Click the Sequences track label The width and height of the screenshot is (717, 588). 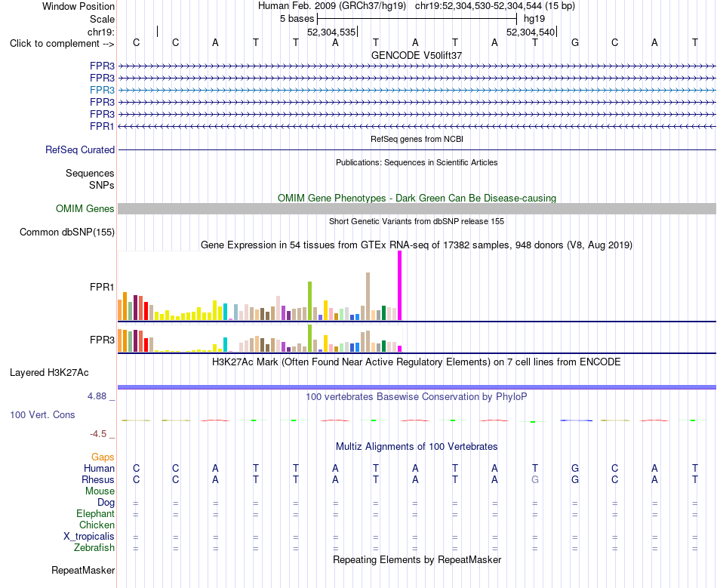tap(90, 174)
